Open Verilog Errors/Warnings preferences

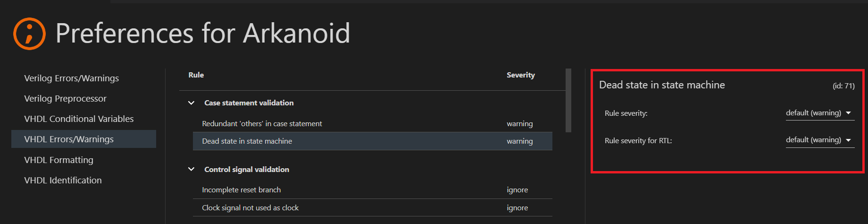[71, 78]
